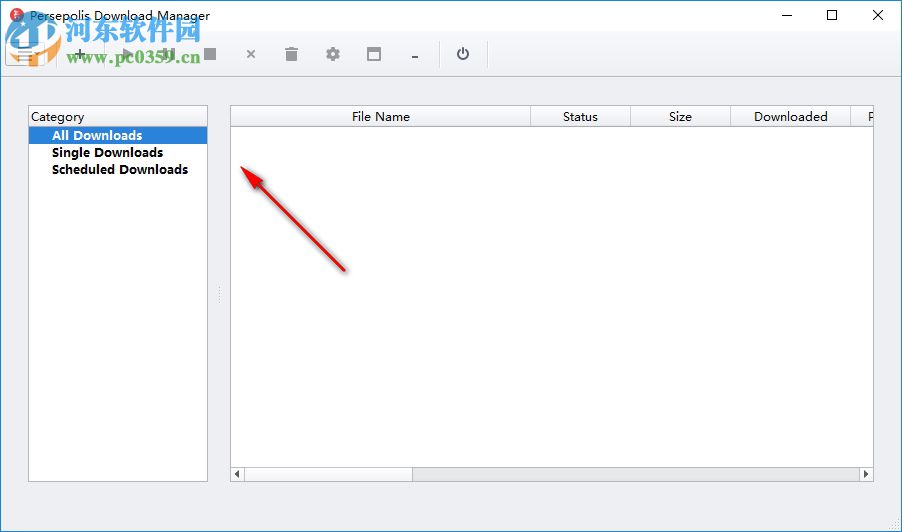Select Single Downloads category
This screenshot has width=902, height=532.
click(x=118, y=152)
